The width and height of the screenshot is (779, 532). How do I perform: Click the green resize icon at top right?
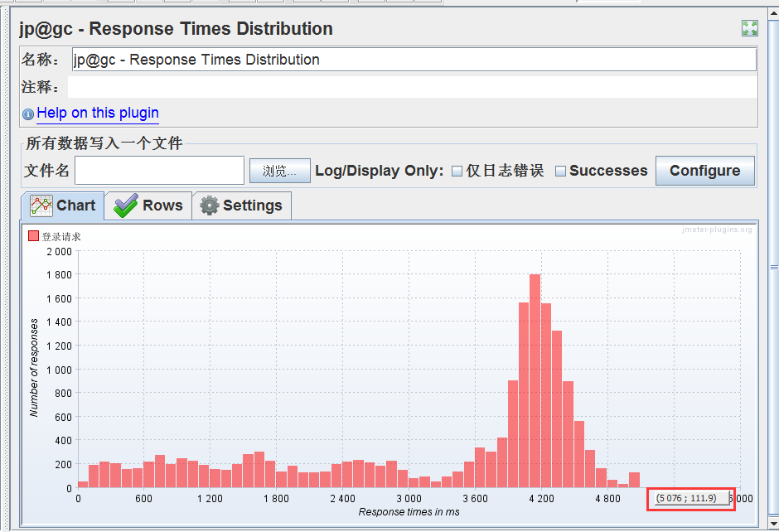click(750, 27)
